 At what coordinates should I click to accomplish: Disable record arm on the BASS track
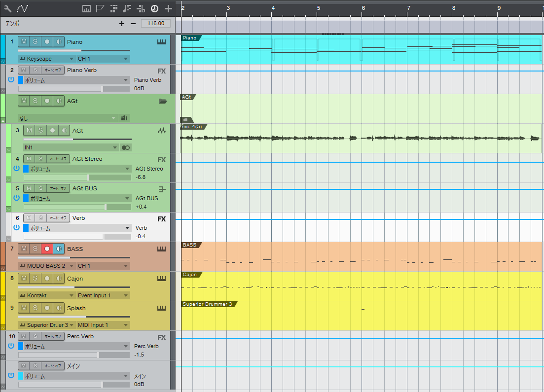coord(47,249)
